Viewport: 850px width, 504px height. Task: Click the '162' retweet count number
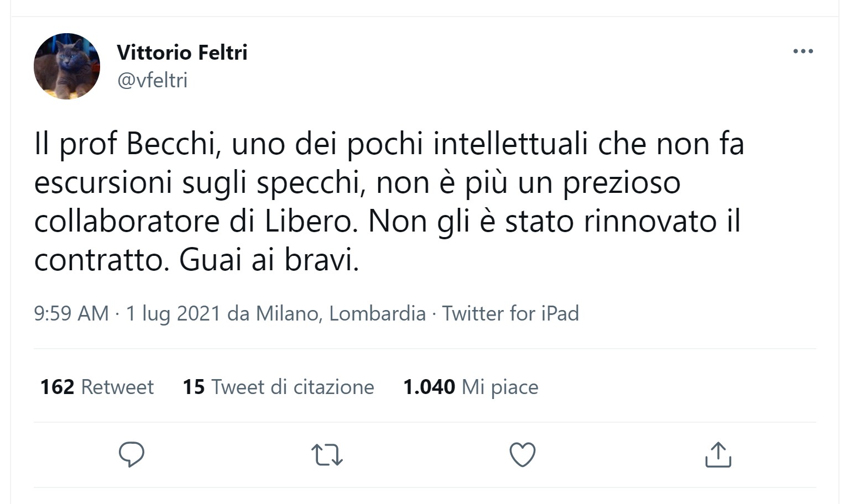[57, 387]
